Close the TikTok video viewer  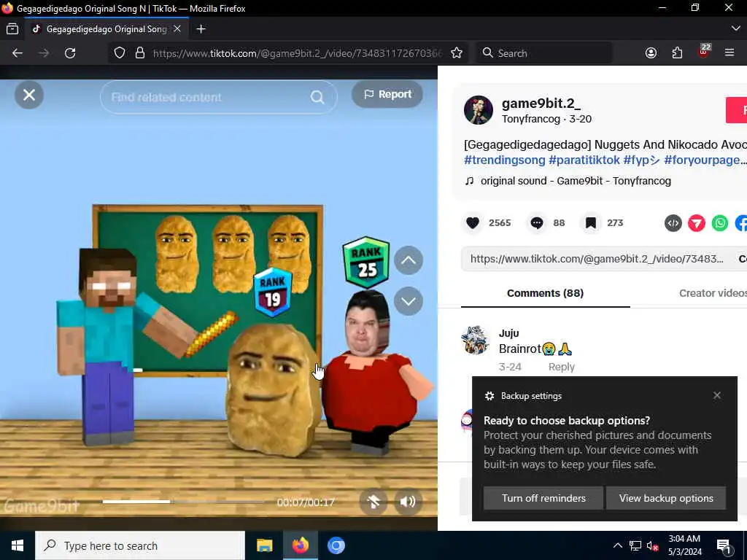point(29,95)
